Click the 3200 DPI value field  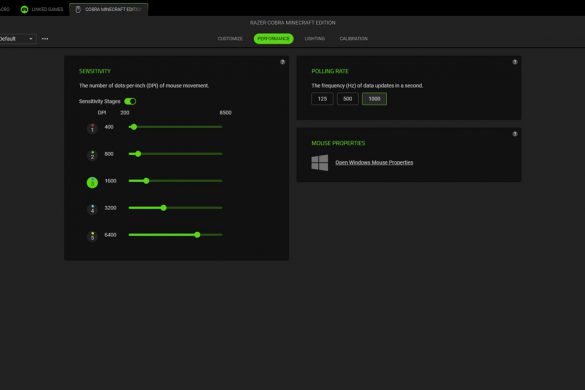(x=110, y=208)
